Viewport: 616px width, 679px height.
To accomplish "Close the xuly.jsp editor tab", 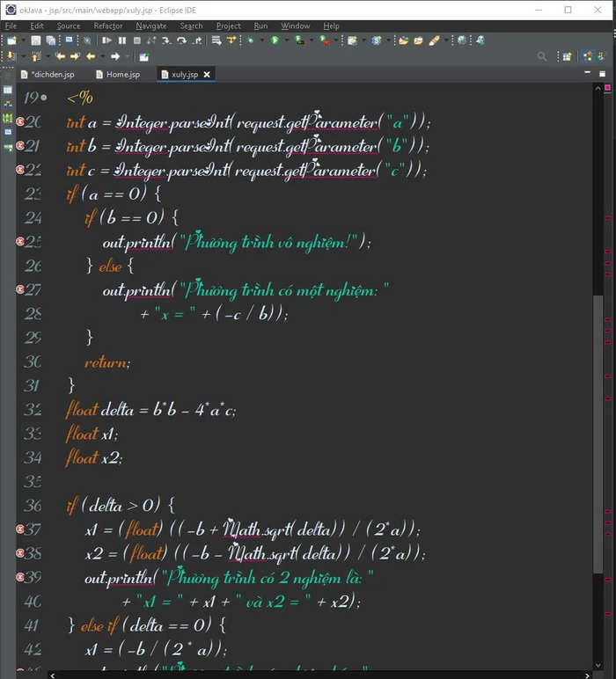I will click(x=208, y=75).
